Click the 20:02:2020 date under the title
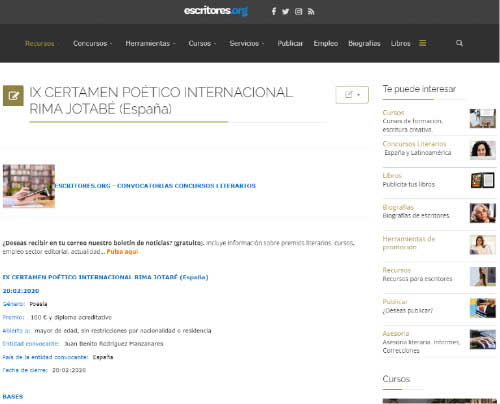Viewport: 500px width, 404px height. [x=21, y=291]
